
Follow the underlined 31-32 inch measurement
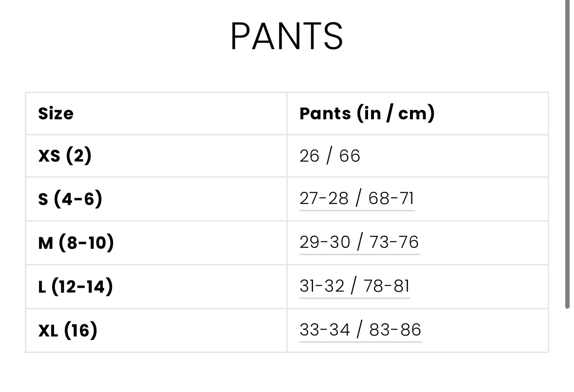322,286
